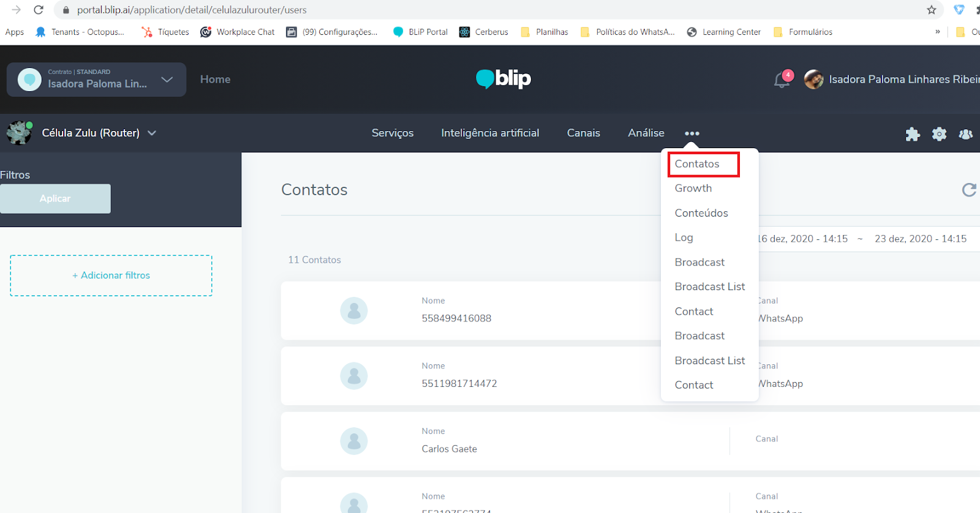Bookmark this page with the star icon
The image size is (980, 513).
932,10
